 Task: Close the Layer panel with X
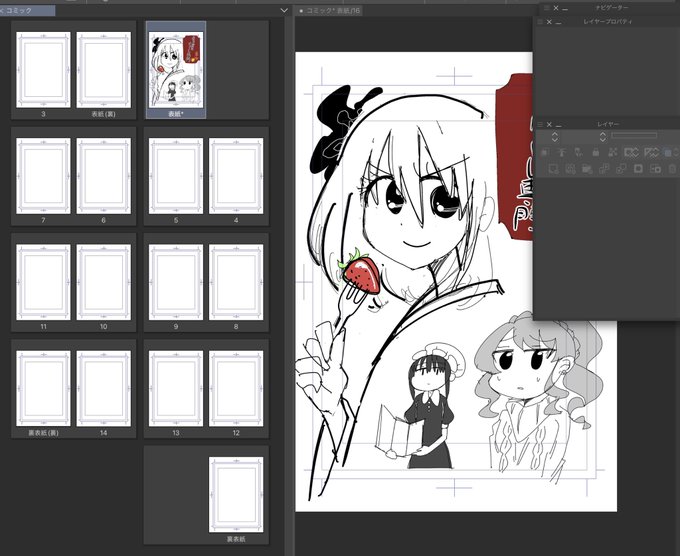pyautogui.click(x=549, y=124)
